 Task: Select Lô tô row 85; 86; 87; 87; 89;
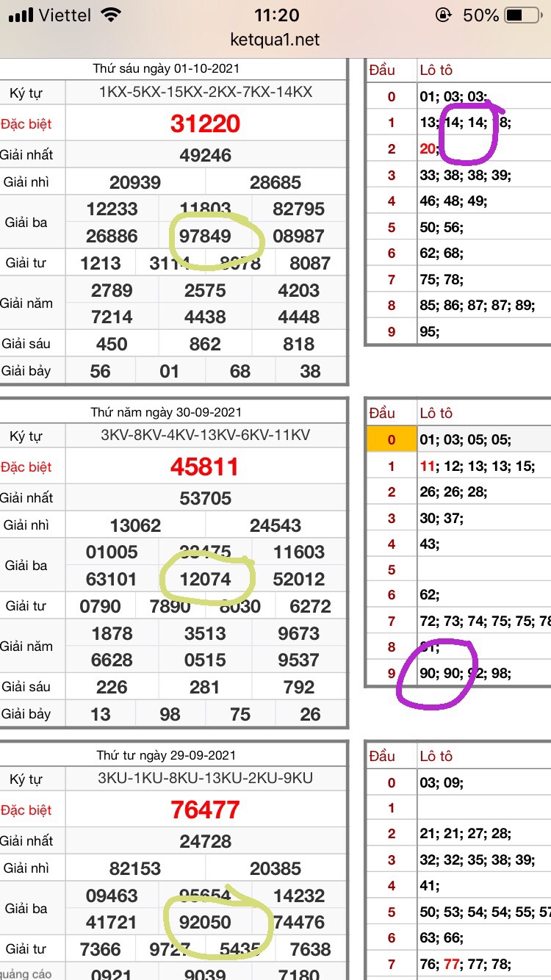pyautogui.click(x=478, y=305)
